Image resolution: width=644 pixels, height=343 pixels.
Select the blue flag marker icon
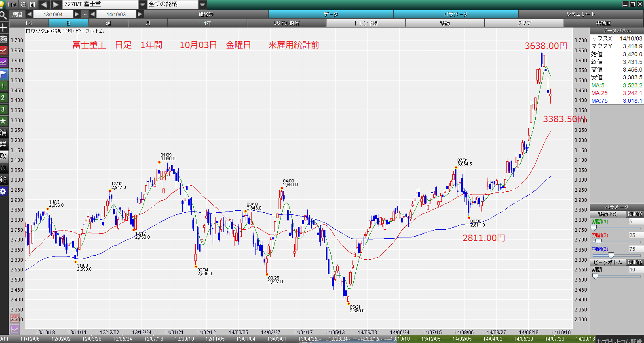(x=4, y=74)
